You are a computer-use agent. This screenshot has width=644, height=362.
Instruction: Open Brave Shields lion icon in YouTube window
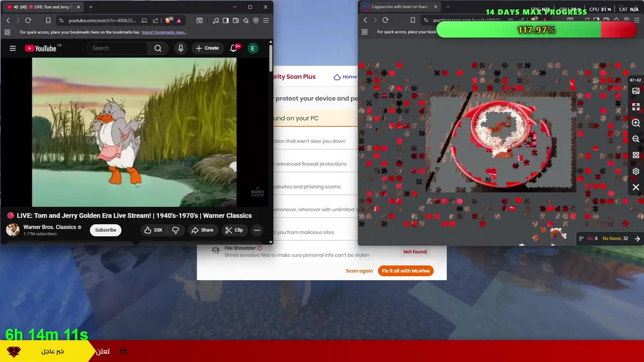[x=169, y=21]
